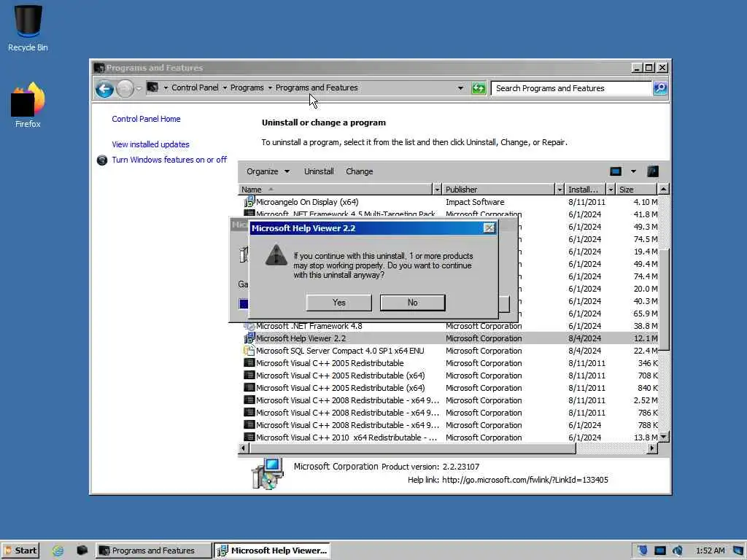Image resolution: width=747 pixels, height=560 pixels.
Task: Click the horizontal scrollbar left arrow
Action: click(244, 448)
